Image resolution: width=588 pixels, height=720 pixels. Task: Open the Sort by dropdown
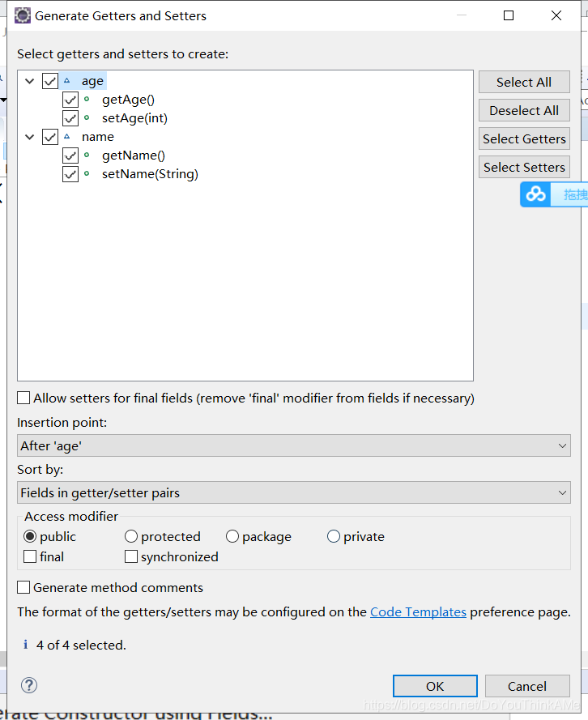(x=294, y=492)
